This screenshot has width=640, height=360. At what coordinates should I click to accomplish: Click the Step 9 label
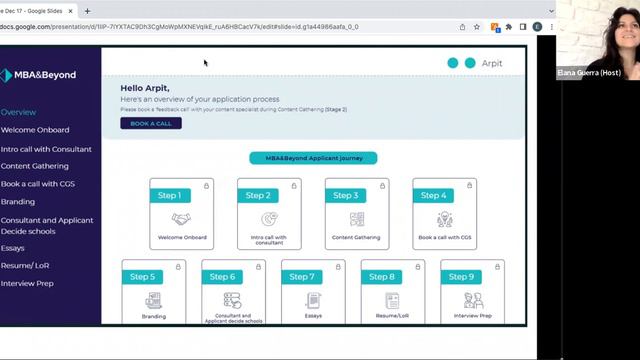462,277
